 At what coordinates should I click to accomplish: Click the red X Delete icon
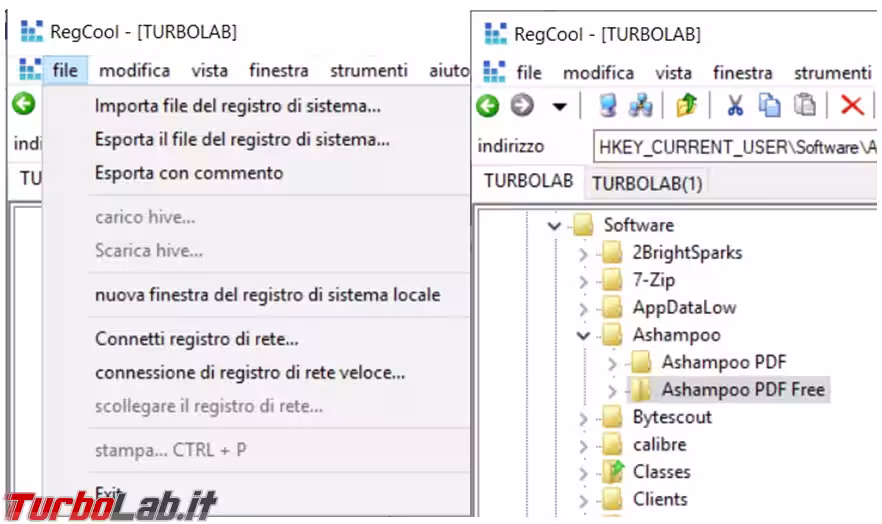coord(852,105)
